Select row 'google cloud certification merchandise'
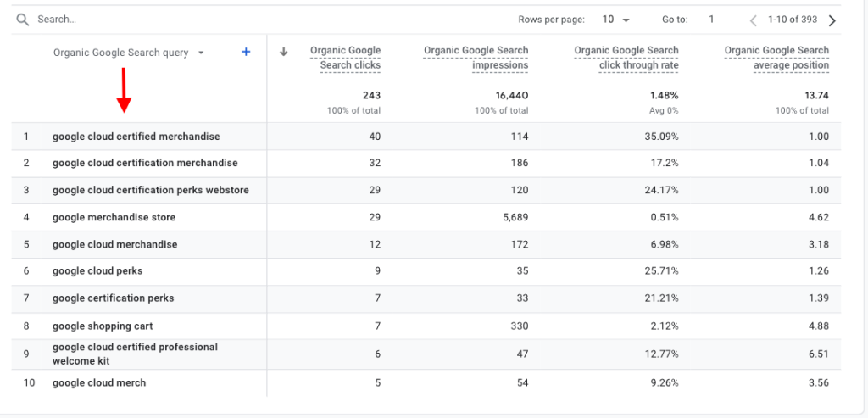 [145, 163]
